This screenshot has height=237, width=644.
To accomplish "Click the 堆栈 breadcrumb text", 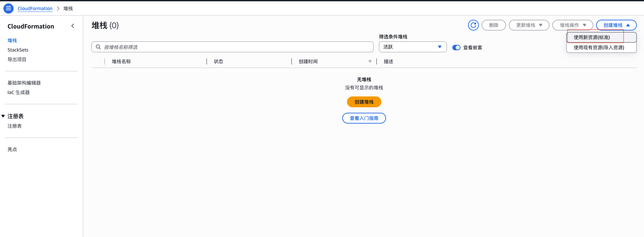I will click(x=68, y=8).
